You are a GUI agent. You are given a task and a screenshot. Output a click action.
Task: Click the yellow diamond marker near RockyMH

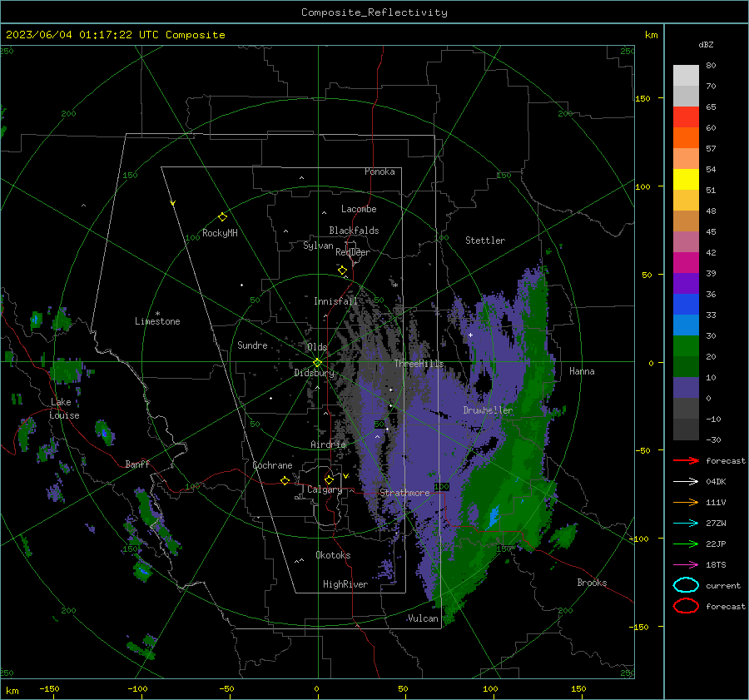pyautogui.click(x=222, y=217)
